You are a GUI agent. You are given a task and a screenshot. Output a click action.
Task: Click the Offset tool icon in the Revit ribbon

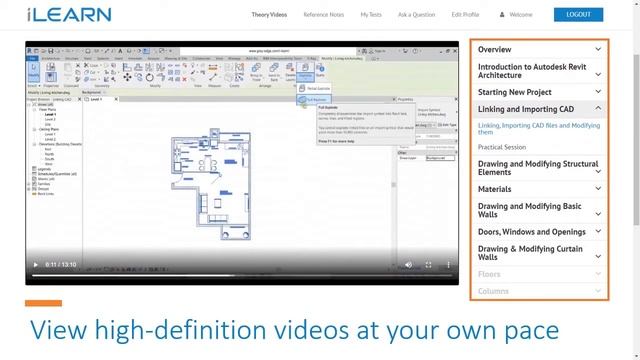138,67
